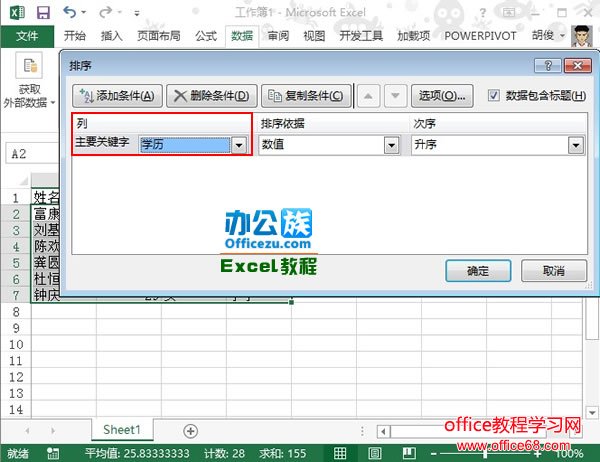The width and height of the screenshot is (600, 462).
Task: Select row 14 header
Action: point(16,410)
